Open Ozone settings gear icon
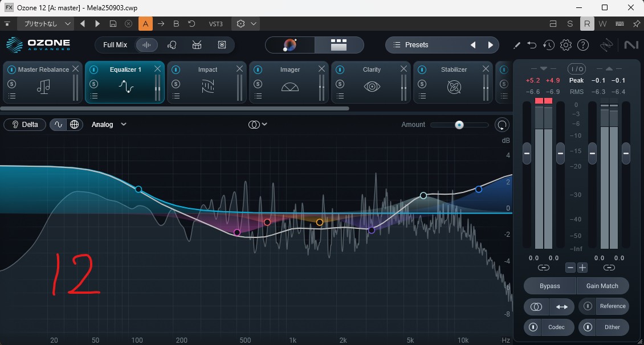The height and width of the screenshot is (345, 644). click(x=566, y=45)
